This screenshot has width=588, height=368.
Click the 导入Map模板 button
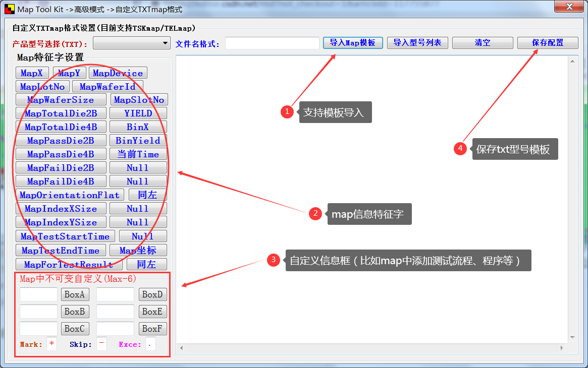(x=352, y=43)
